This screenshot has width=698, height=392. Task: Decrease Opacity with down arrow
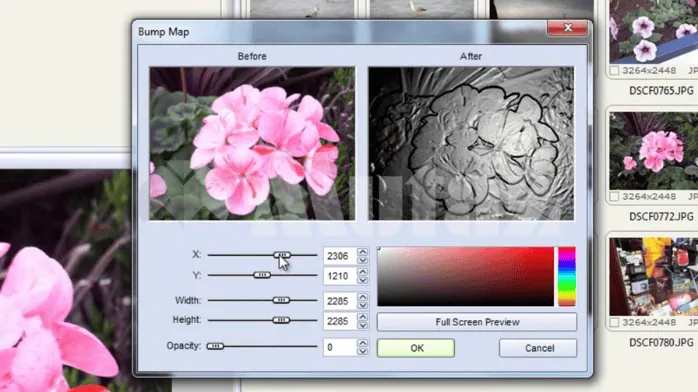(x=362, y=352)
